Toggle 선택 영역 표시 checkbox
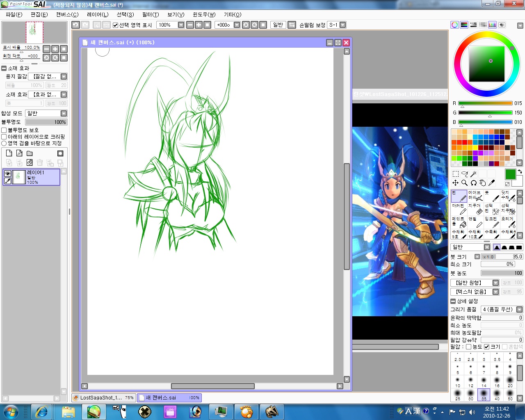Viewport: 525px width, 420px height. click(x=116, y=25)
